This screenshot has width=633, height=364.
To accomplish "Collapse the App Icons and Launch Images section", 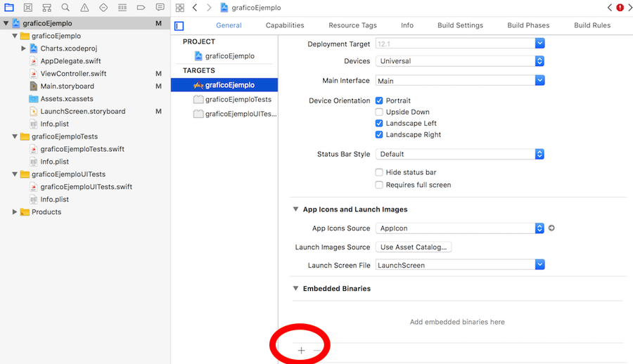I will coord(295,209).
